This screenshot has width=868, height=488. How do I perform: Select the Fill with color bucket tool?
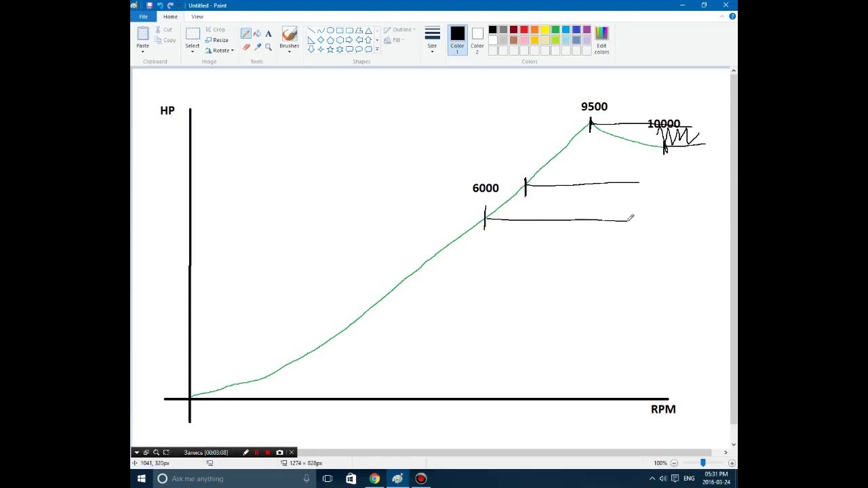coord(258,34)
